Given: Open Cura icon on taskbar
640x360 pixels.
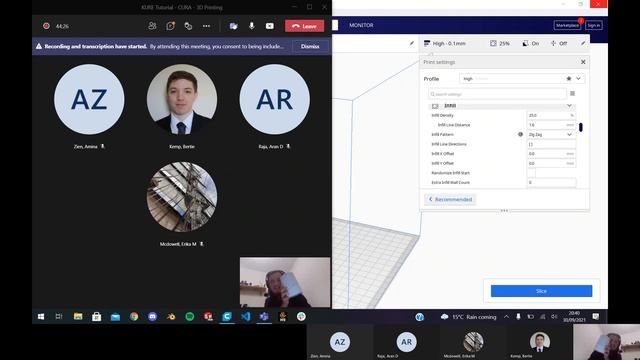Looking at the screenshot, I should point(227,316).
